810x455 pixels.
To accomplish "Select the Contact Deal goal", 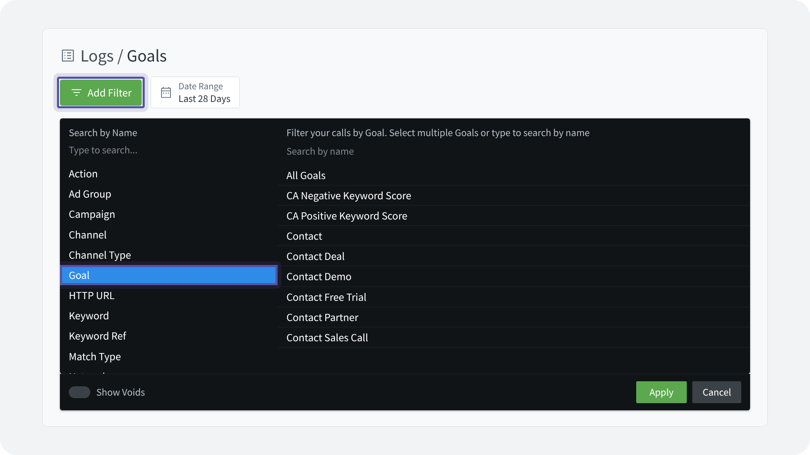I will click(514, 256).
